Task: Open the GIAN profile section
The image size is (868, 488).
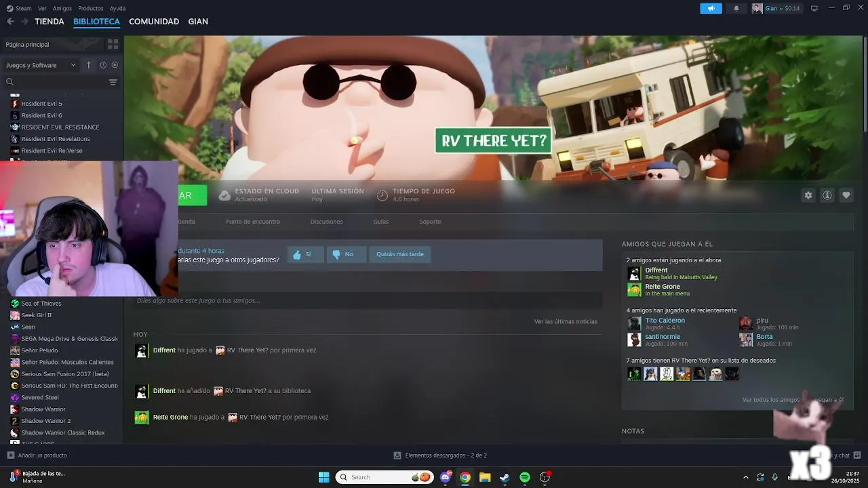Action: point(198,22)
